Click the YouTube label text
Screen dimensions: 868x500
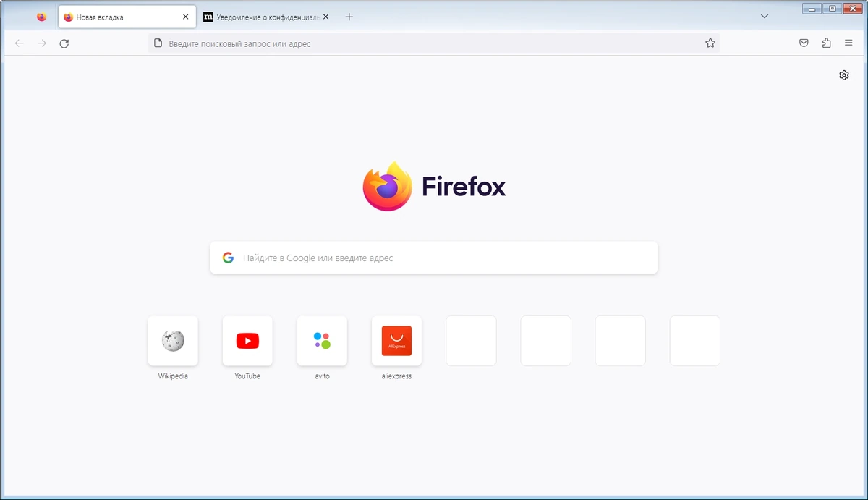click(247, 376)
